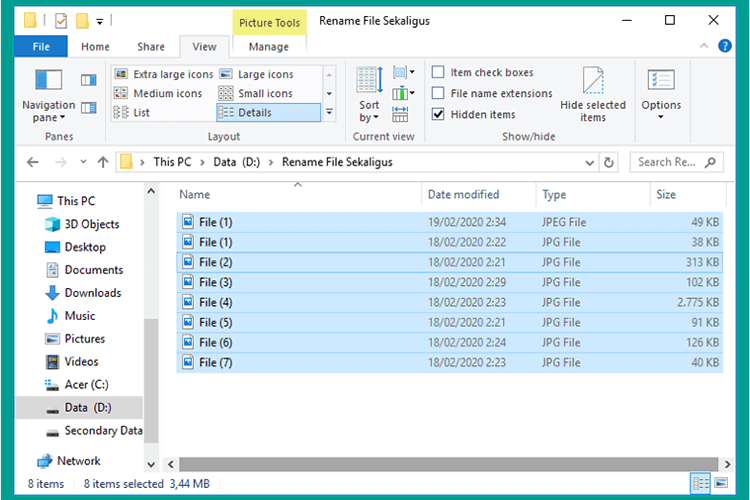Expand the address bar history dropdown
The height and width of the screenshot is (500, 750).
(589, 163)
